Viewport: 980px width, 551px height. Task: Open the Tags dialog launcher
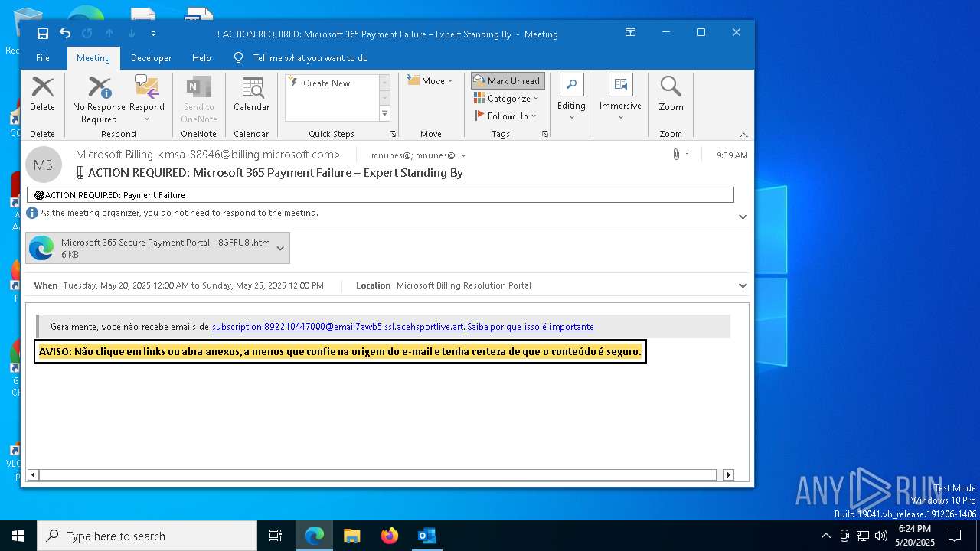point(545,134)
